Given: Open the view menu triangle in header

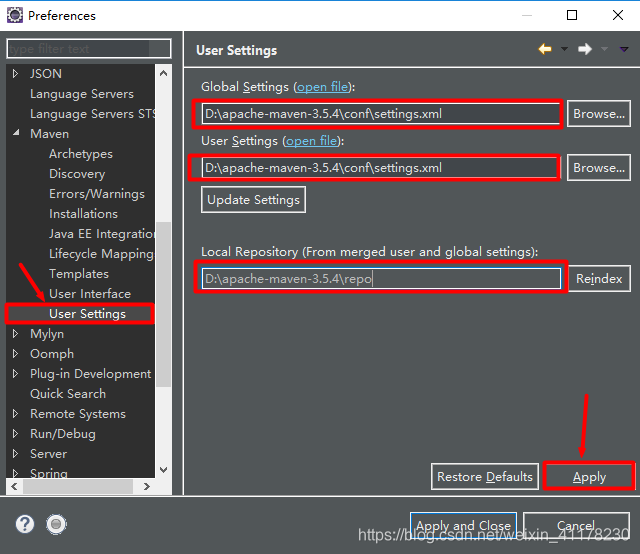Looking at the screenshot, I should pos(624,49).
